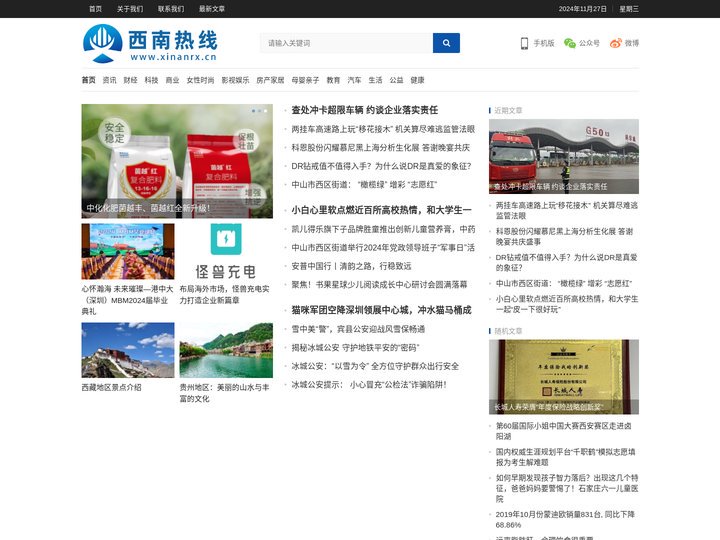720x540 pixels.
Task: Open article 冰城公安提示 小心冒充公检法
Action: click(x=369, y=385)
